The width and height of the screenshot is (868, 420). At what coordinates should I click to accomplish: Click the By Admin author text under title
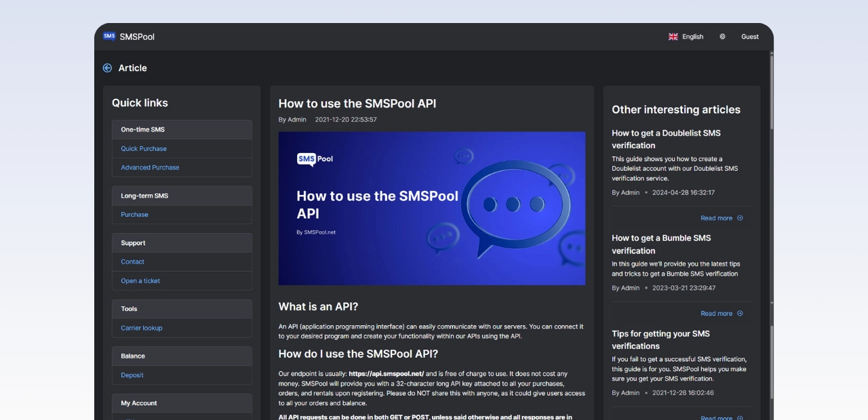(x=292, y=119)
